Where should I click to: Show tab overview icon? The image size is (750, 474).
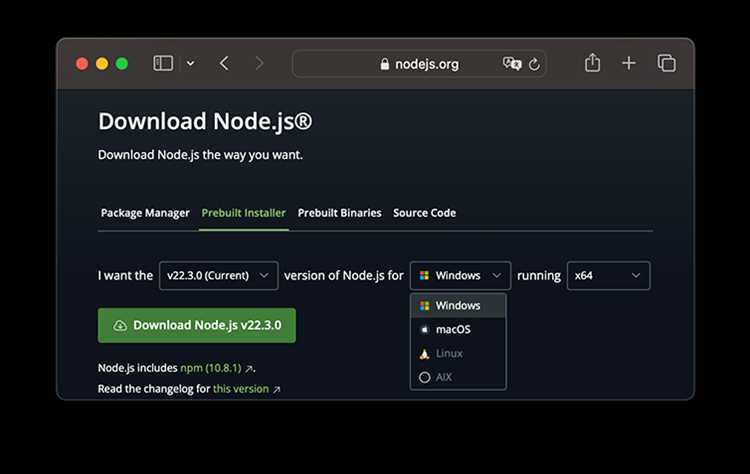click(x=666, y=63)
